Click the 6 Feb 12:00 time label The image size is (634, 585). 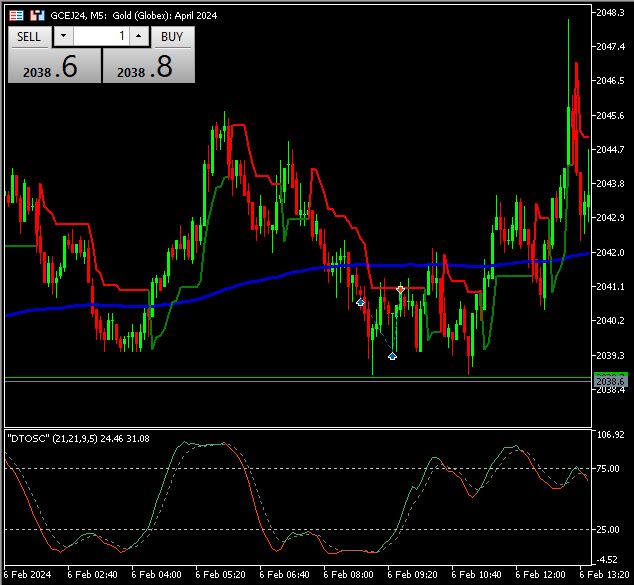click(x=540, y=574)
